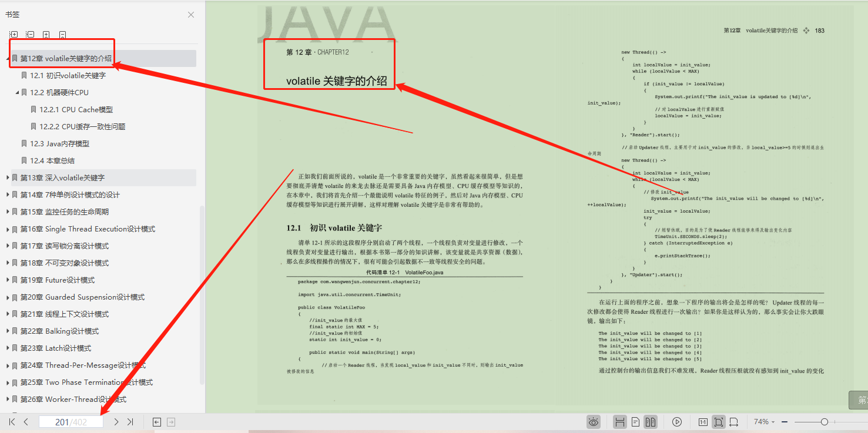Click the page number input field
The width and height of the screenshot is (868, 433).
[x=71, y=422]
